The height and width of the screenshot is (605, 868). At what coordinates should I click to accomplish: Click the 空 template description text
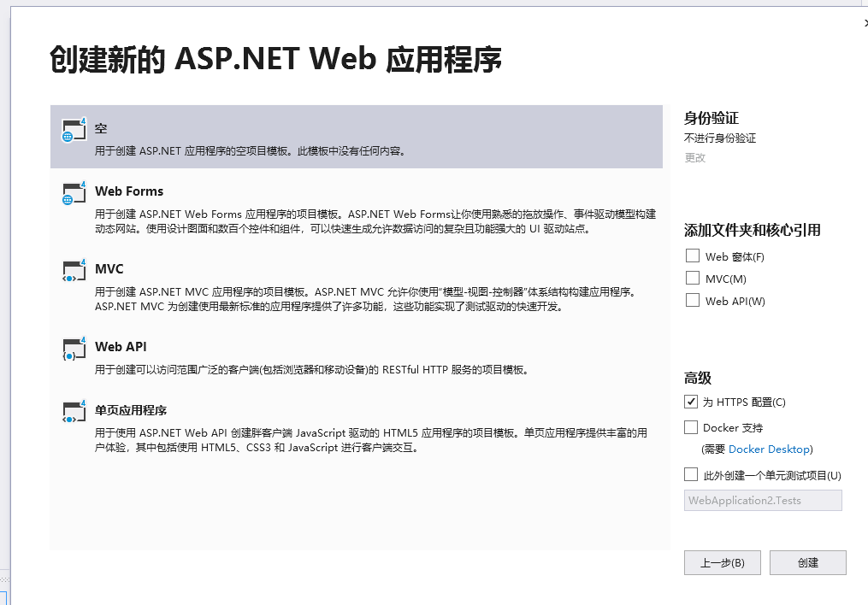251,151
